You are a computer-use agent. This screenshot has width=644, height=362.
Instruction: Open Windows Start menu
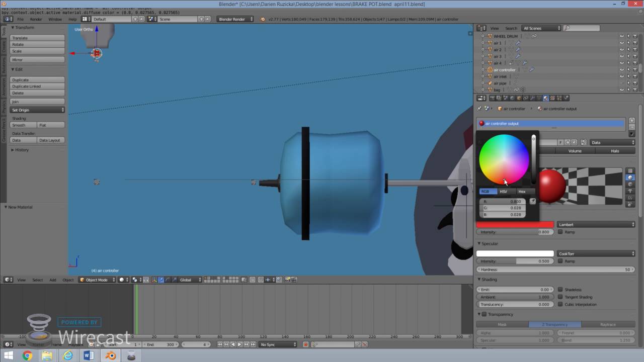[8, 355]
